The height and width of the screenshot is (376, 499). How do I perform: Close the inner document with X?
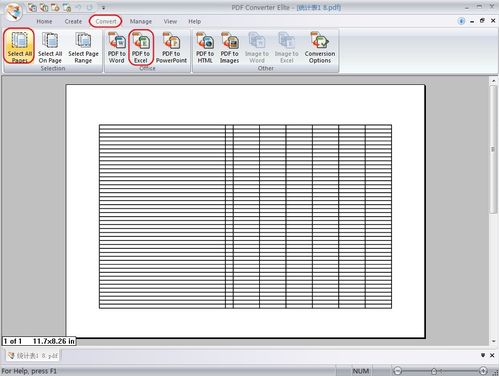tap(493, 21)
